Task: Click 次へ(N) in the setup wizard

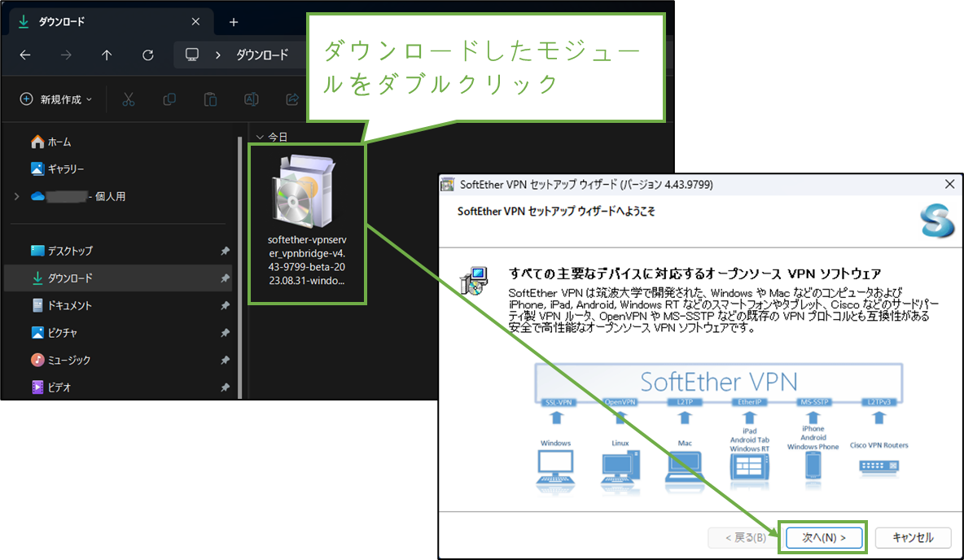Action: pyautogui.click(x=824, y=537)
